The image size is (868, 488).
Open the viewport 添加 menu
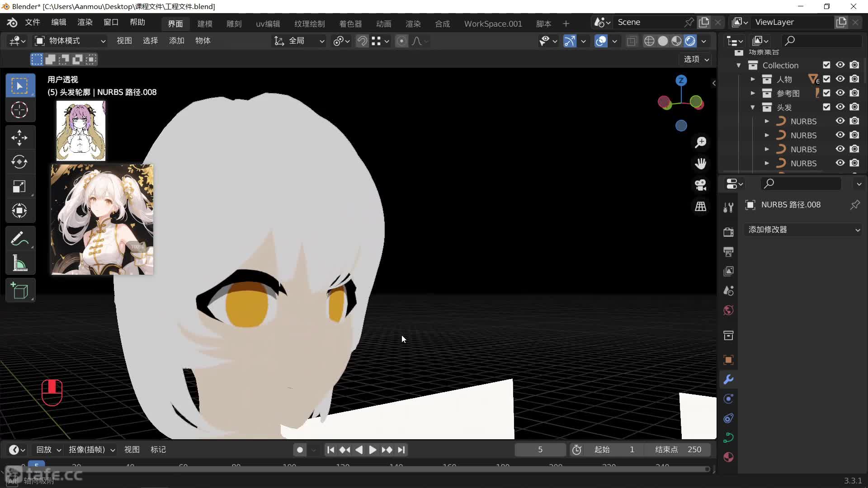coord(177,41)
